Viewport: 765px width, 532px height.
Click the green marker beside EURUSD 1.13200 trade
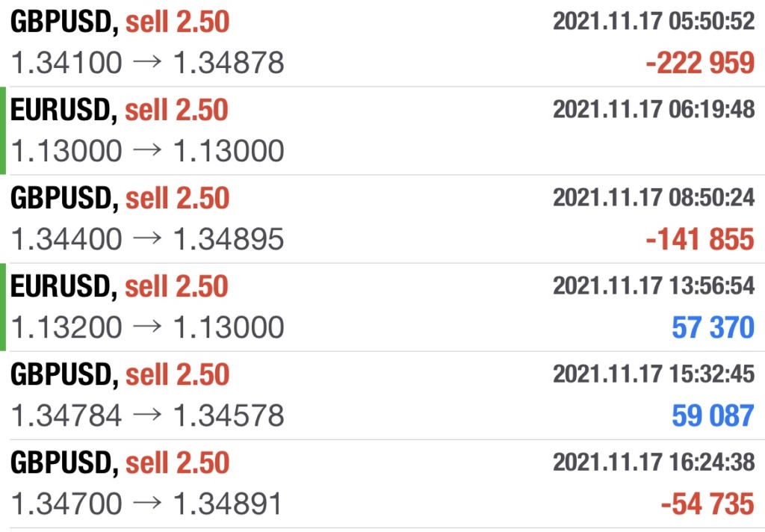(x=3, y=307)
